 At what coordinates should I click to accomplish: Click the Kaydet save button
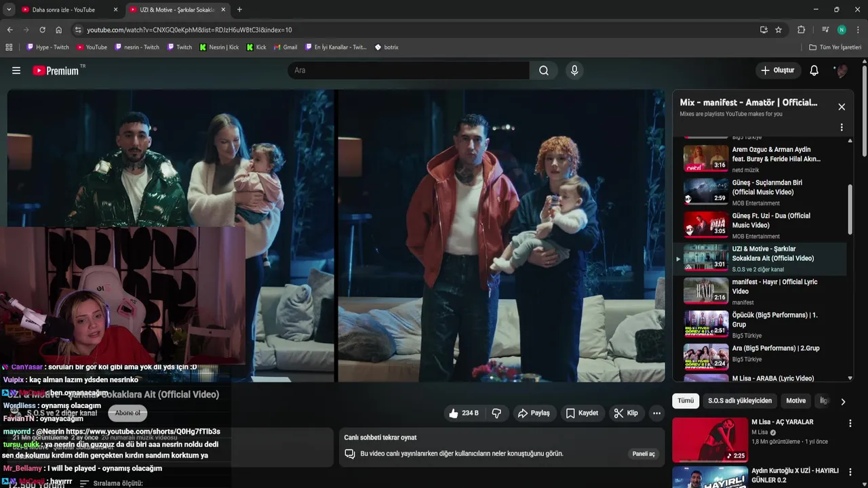tap(582, 413)
